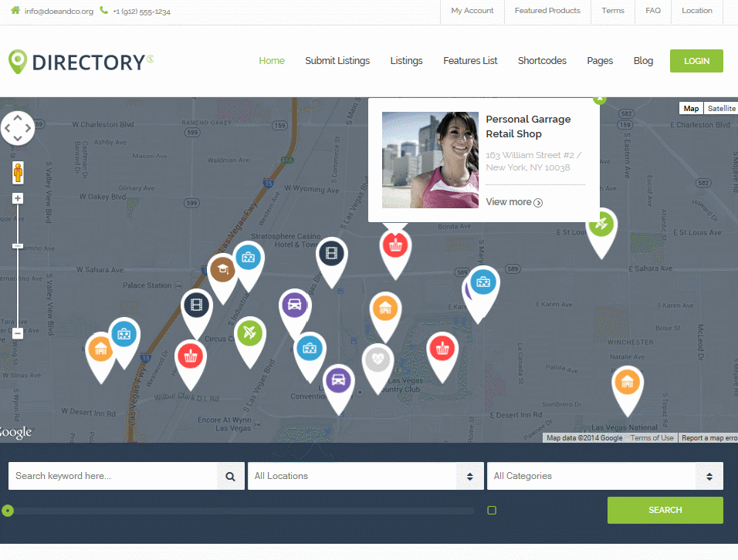
Task: Click the search distance slider track
Action: click(240, 511)
